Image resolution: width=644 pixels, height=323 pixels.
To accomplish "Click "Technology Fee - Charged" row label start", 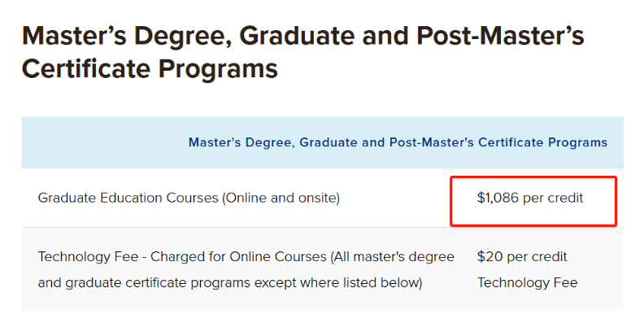I will [x=123, y=257].
